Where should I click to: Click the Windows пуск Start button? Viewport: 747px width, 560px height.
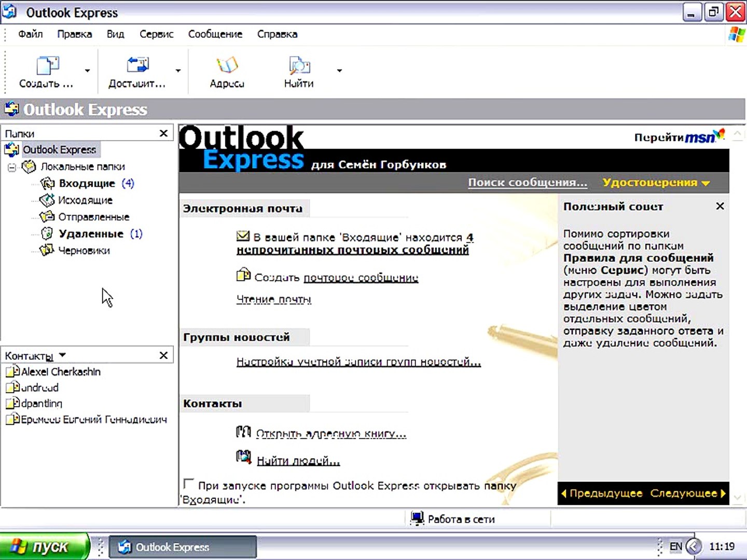[45, 547]
